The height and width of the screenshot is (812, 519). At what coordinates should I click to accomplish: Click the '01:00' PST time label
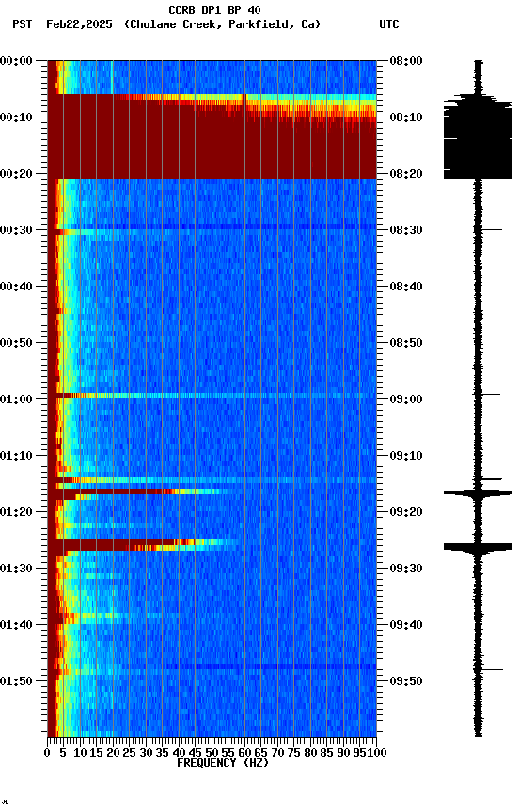pyautogui.click(x=16, y=399)
